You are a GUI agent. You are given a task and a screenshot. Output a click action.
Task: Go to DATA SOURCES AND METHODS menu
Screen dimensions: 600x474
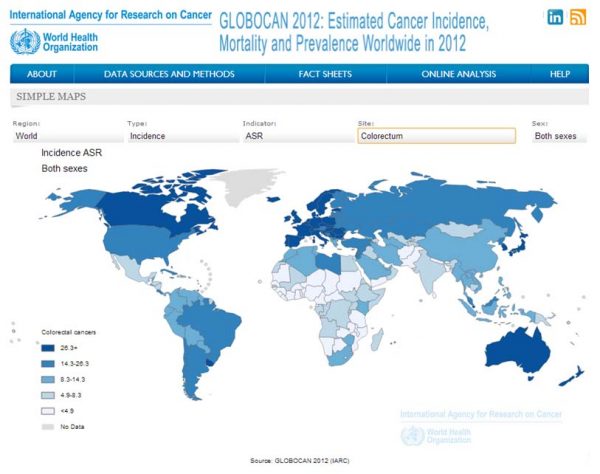(169, 74)
